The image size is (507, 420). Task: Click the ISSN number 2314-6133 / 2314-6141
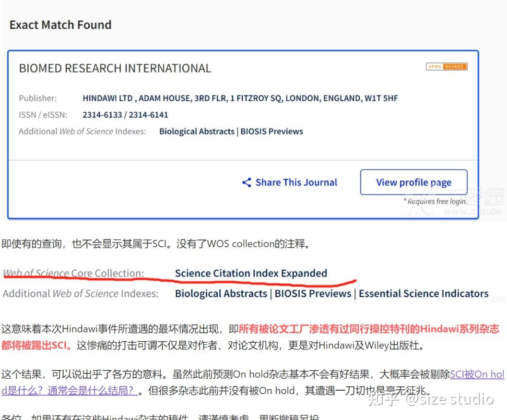(126, 115)
